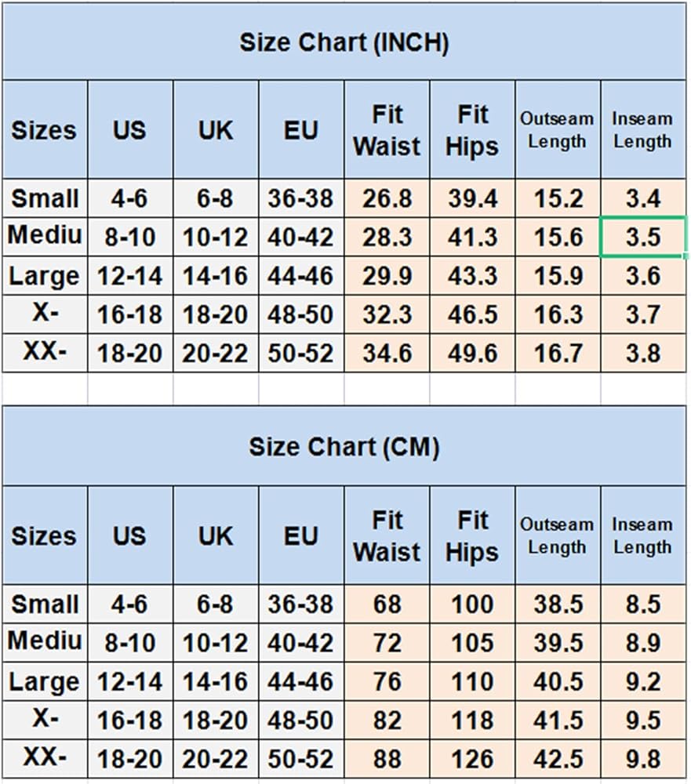Click the 32.3 Fit Waist cell

coord(387,314)
